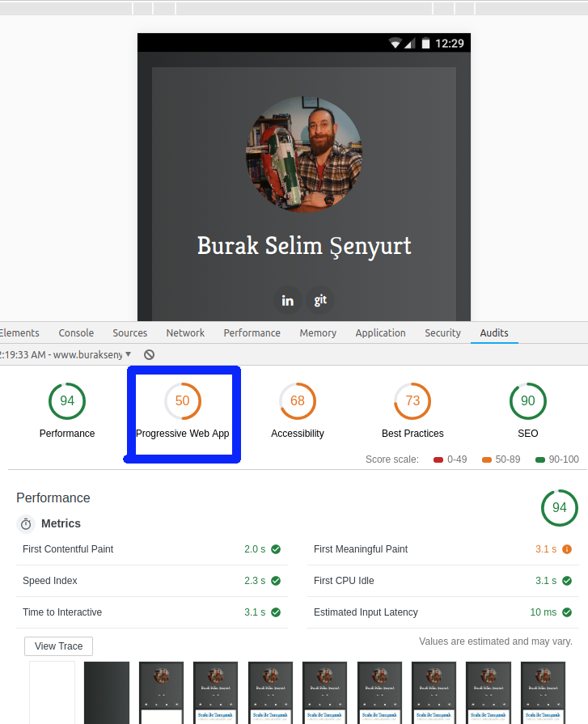Click the LinkedIn icon on the profile page
Image resolution: width=588 pixels, height=724 pixels.
287,300
